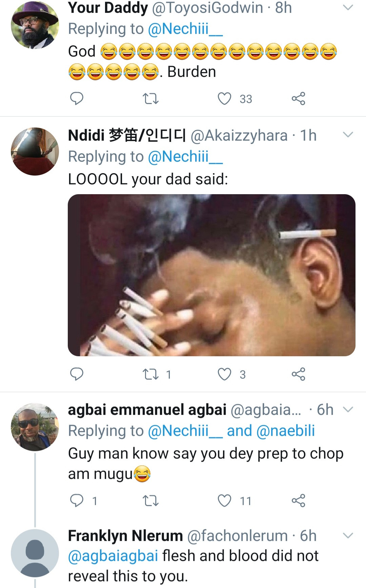Screen dimensions: 366x588
Task: Retweet Ndidi's 'LOOOOL your dad said' tweet
Action: [150, 374]
